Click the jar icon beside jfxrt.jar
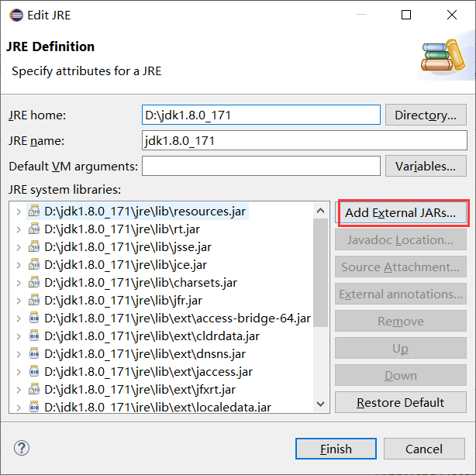This screenshot has height=475, width=476. point(34,389)
